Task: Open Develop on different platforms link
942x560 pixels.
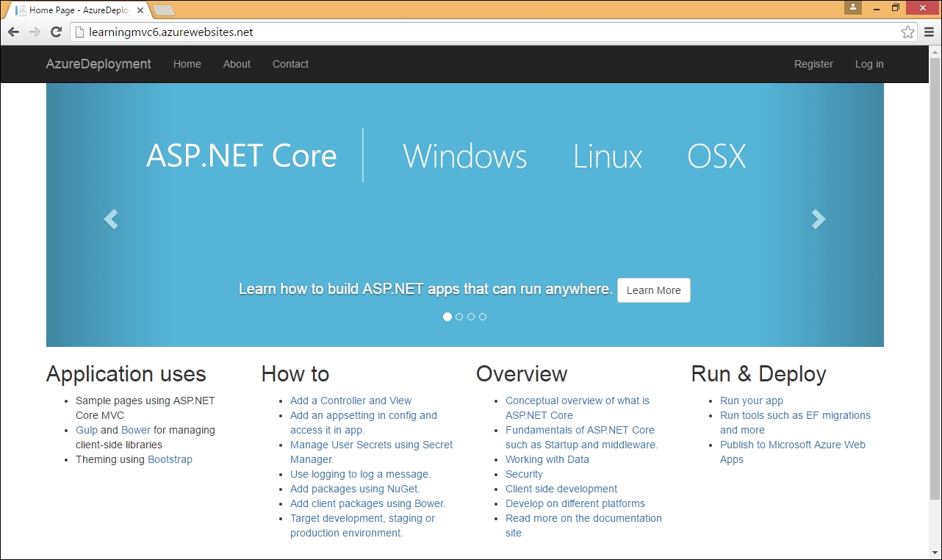Action: pos(575,503)
